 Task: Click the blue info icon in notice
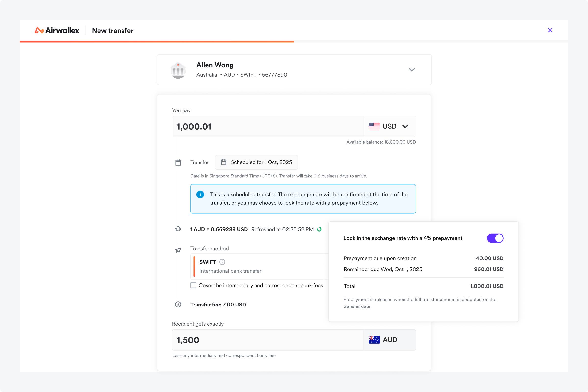click(200, 195)
